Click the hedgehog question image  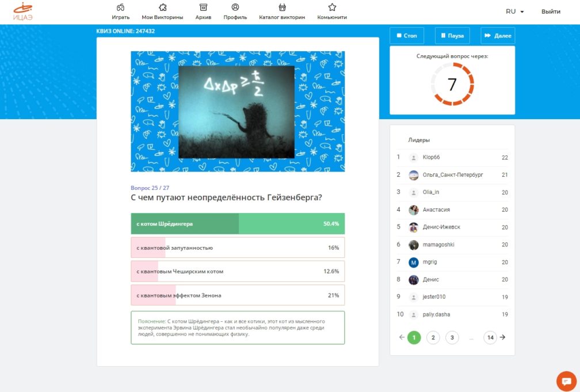(x=236, y=112)
